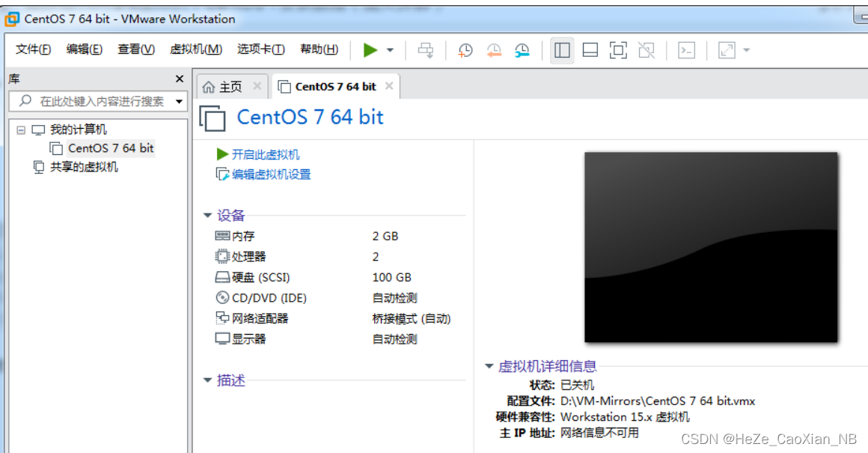The width and height of the screenshot is (868, 453).
Task: Click the stretch guest display icon
Action: 727,50
